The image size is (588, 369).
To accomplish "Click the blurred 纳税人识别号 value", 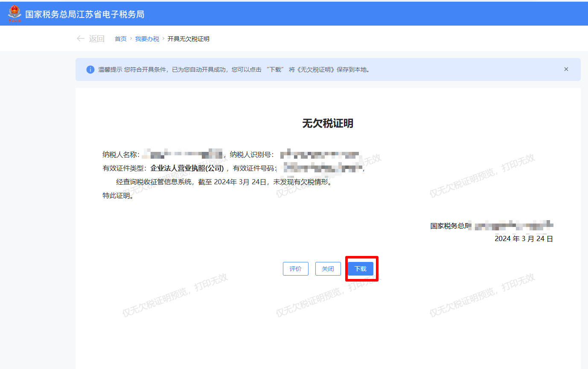I will 322,154.
